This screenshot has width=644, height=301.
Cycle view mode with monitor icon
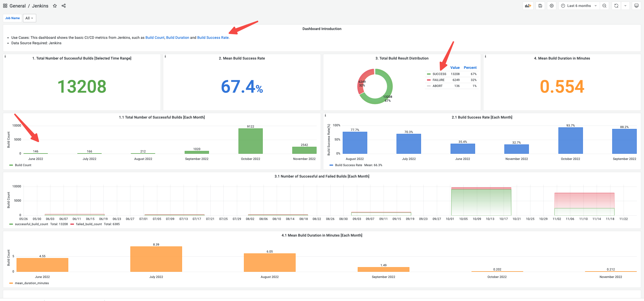pyautogui.click(x=636, y=6)
